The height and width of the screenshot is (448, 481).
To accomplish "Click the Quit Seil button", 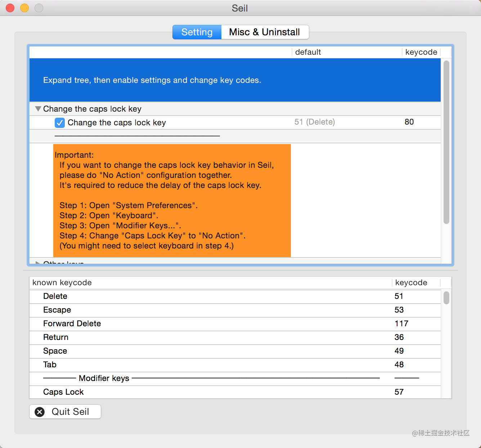I will pos(65,412).
